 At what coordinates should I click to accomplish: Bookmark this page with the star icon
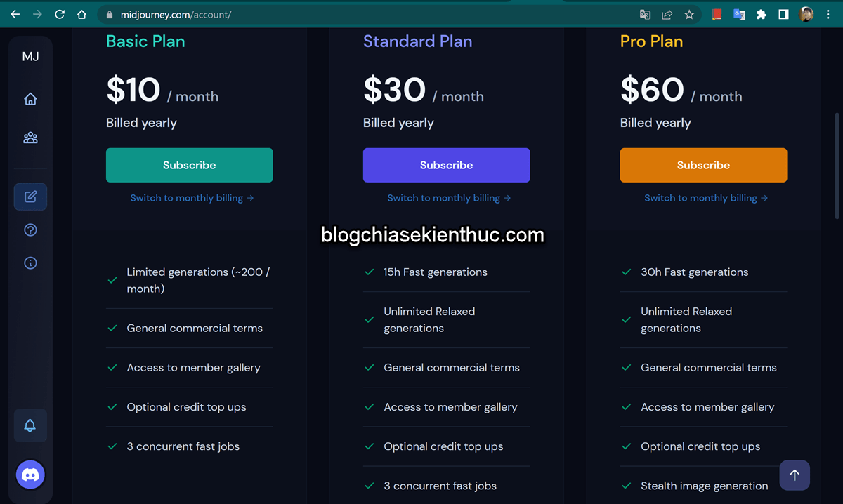click(x=689, y=14)
